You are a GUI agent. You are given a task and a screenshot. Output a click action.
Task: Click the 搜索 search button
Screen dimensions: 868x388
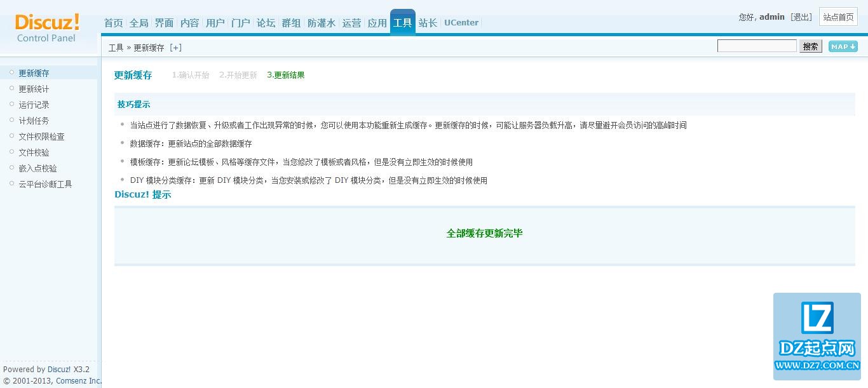coord(810,46)
